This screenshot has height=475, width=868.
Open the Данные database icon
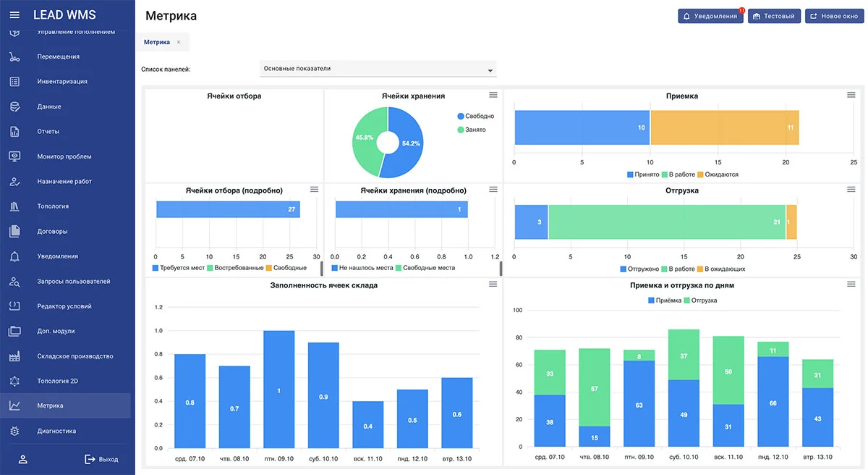pos(14,106)
